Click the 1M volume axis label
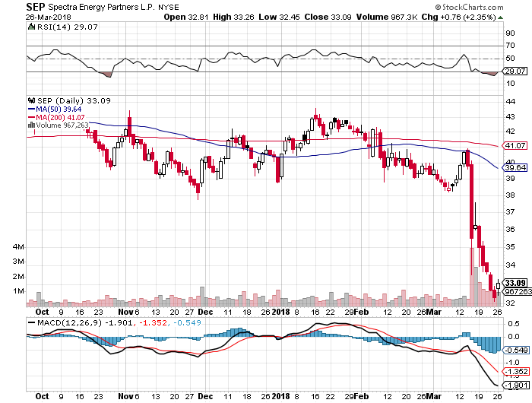 18,291
